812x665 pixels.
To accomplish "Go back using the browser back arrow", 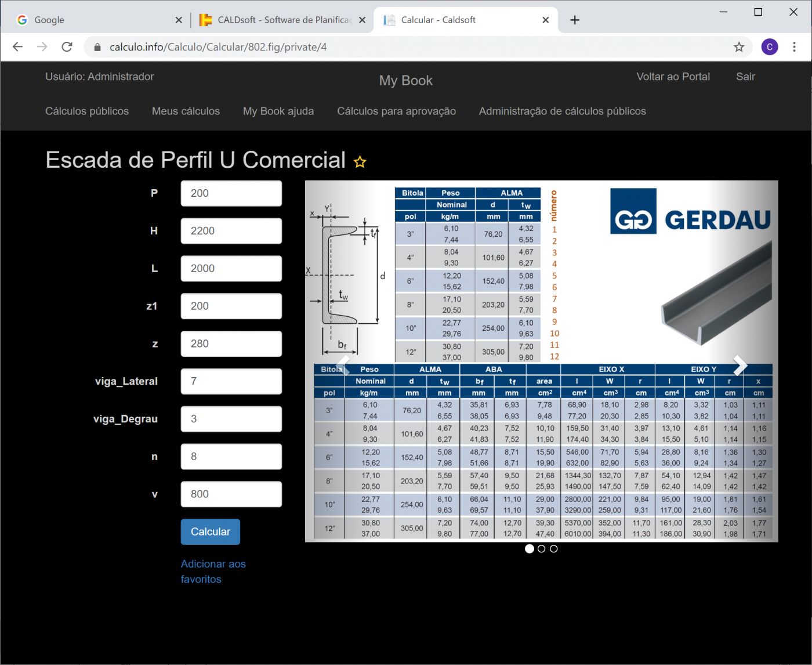I will [18, 47].
